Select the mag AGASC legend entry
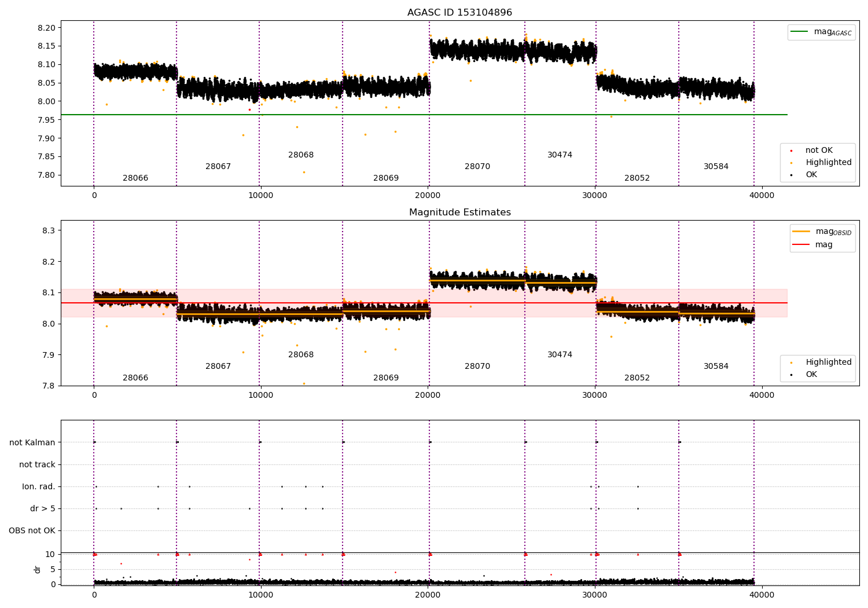 [x=822, y=32]
